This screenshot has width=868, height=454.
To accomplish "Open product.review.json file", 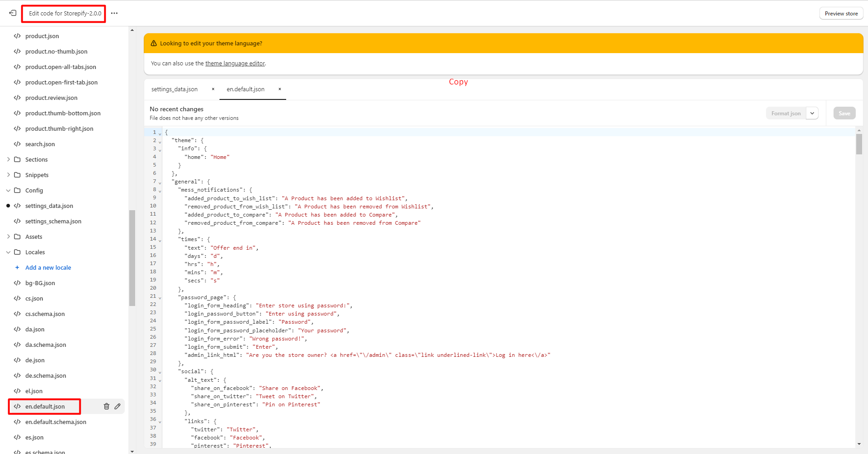I will 51,98.
